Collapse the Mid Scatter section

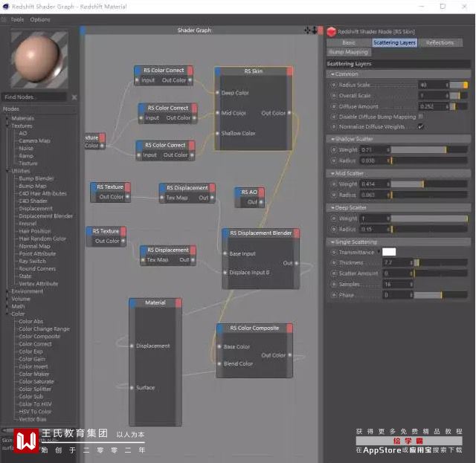[332, 173]
